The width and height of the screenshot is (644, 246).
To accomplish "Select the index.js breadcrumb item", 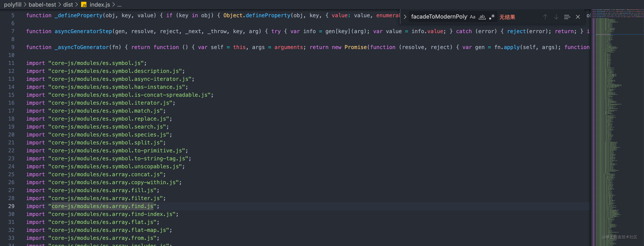I will 100,4.
